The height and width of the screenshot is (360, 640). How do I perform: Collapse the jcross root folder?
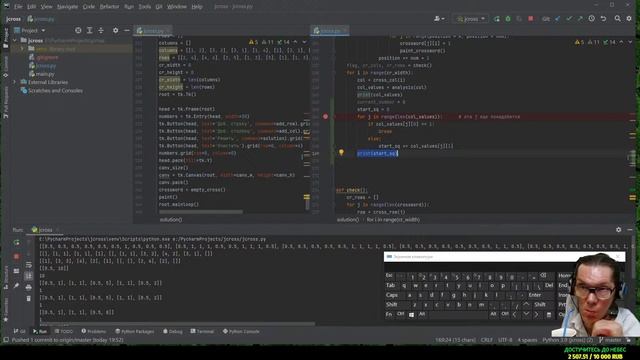15,40
